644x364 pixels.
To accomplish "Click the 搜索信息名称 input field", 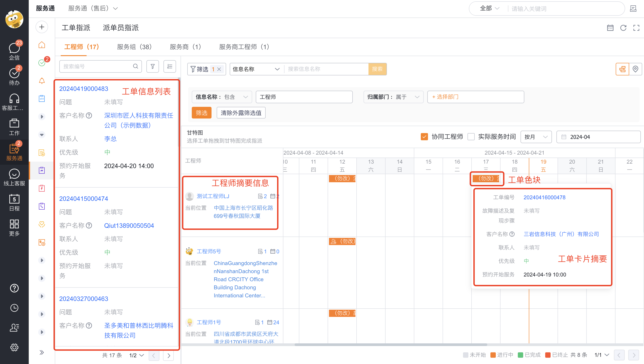I will coord(326,69).
